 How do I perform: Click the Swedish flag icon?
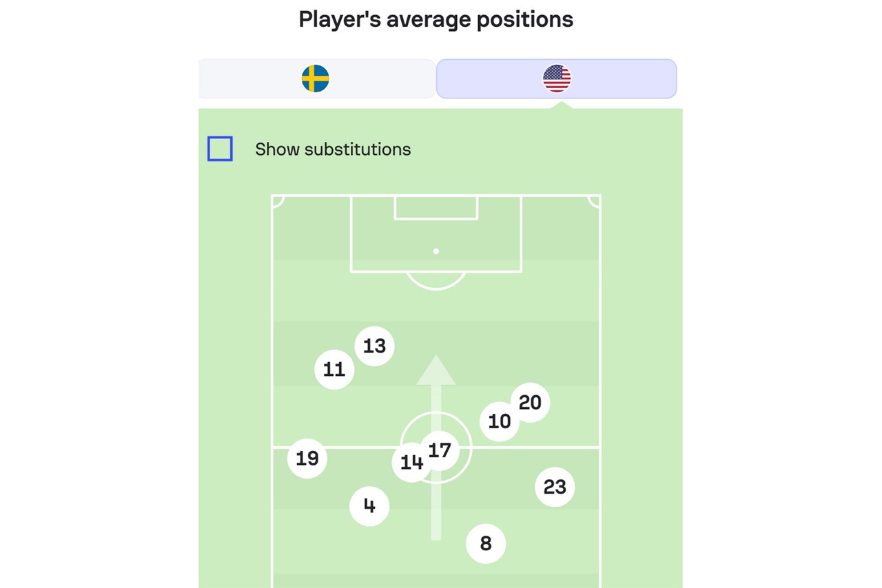coord(316,78)
